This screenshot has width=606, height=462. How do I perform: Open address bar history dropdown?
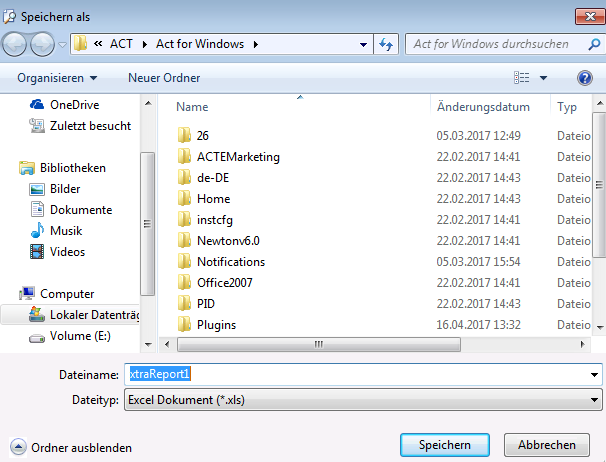pyautogui.click(x=363, y=44)
